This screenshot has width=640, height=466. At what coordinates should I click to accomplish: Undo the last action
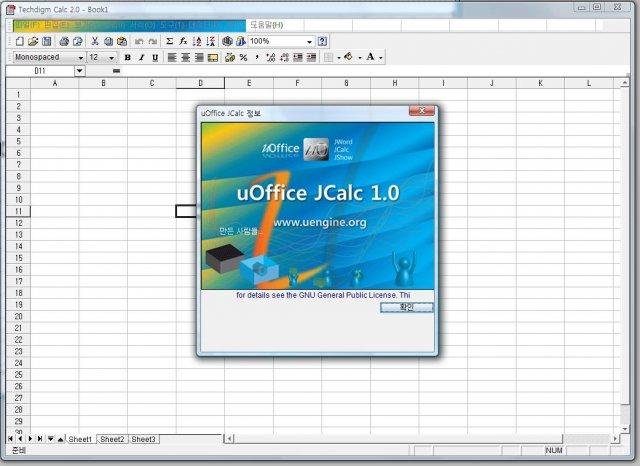(139, 41)
